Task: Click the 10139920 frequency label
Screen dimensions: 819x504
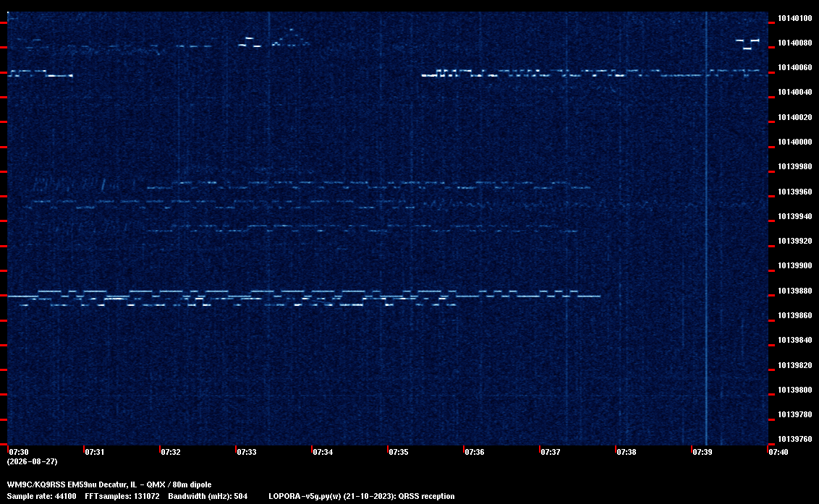Action: point(794,241)
